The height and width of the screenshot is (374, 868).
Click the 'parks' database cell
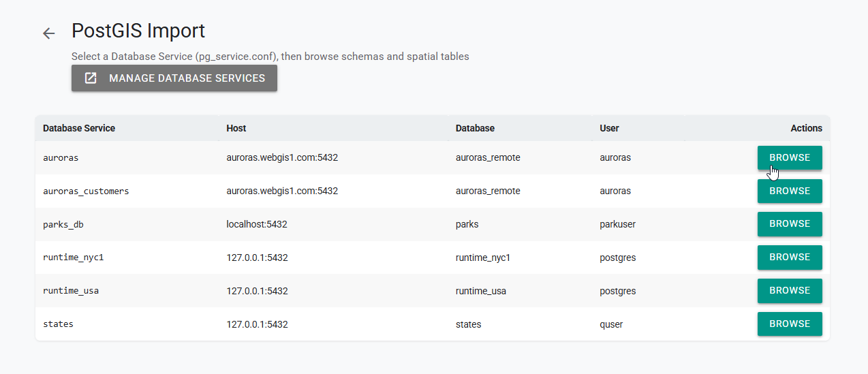click(x=468, y=224)
